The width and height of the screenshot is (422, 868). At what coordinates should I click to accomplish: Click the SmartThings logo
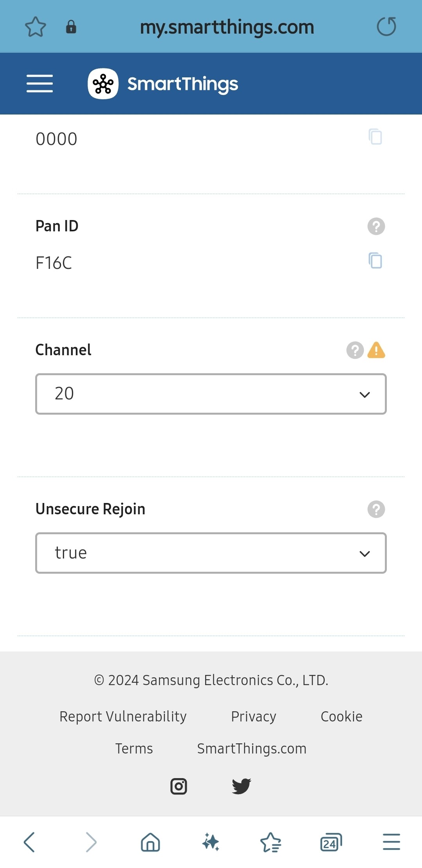[163, 84]
